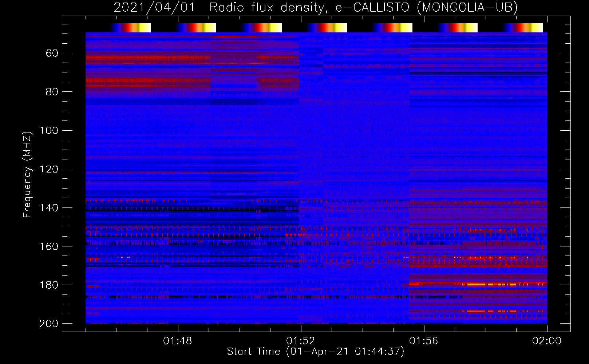The height and width of the screenshot is (364, 589).
Task: Click the 02:00 time tick label
Action: [x=547, y=341]
